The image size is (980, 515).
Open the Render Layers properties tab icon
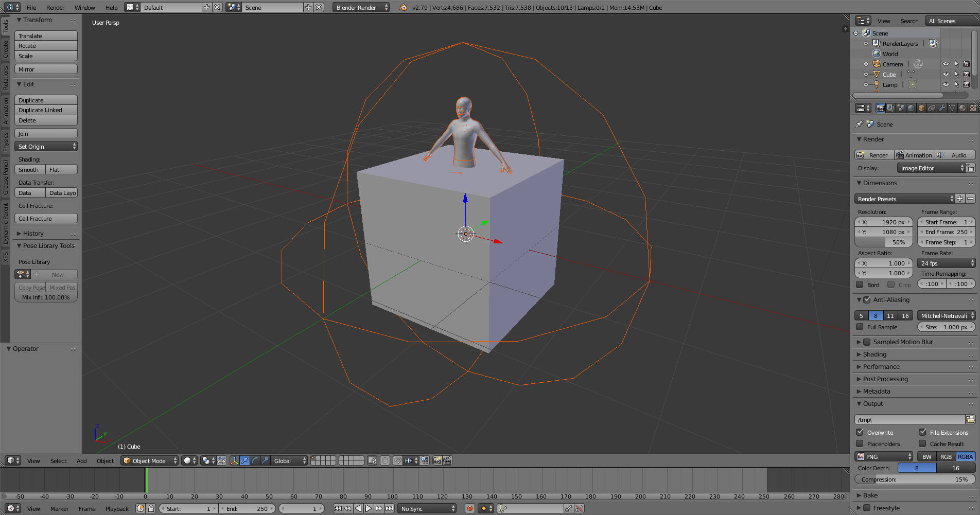tap(890, 108)
